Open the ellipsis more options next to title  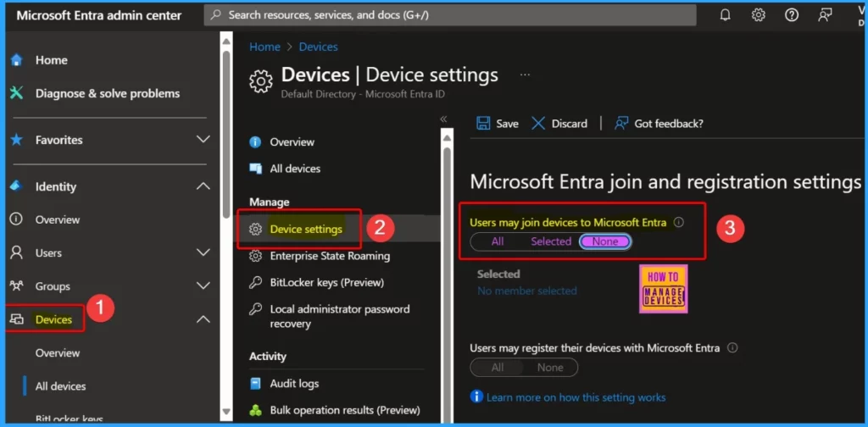tap(525, 75)
